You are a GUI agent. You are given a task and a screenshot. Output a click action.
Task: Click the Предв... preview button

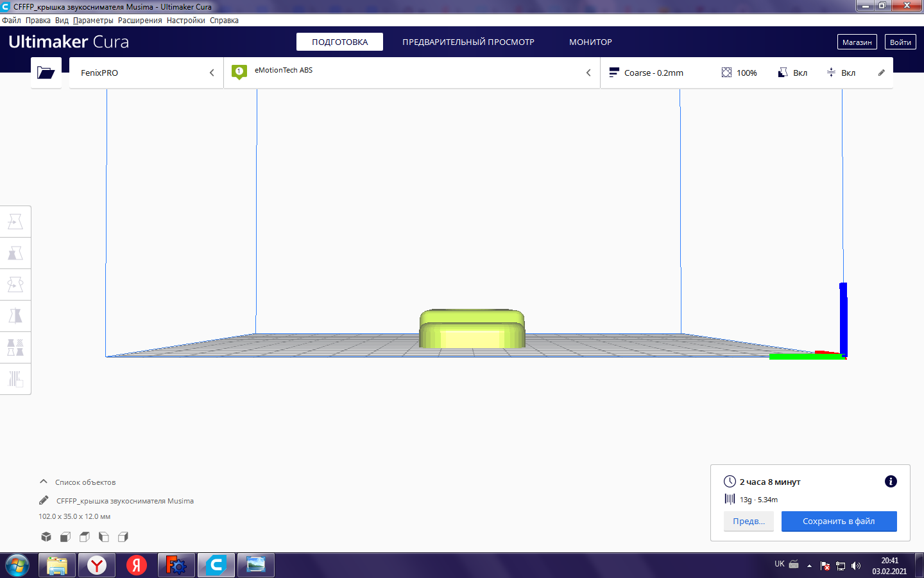[x=749, y=521]
